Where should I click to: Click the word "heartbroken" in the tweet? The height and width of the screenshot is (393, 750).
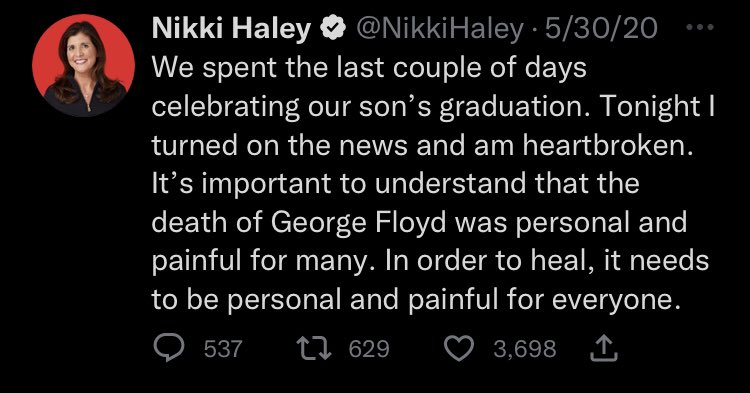[605, 145]
